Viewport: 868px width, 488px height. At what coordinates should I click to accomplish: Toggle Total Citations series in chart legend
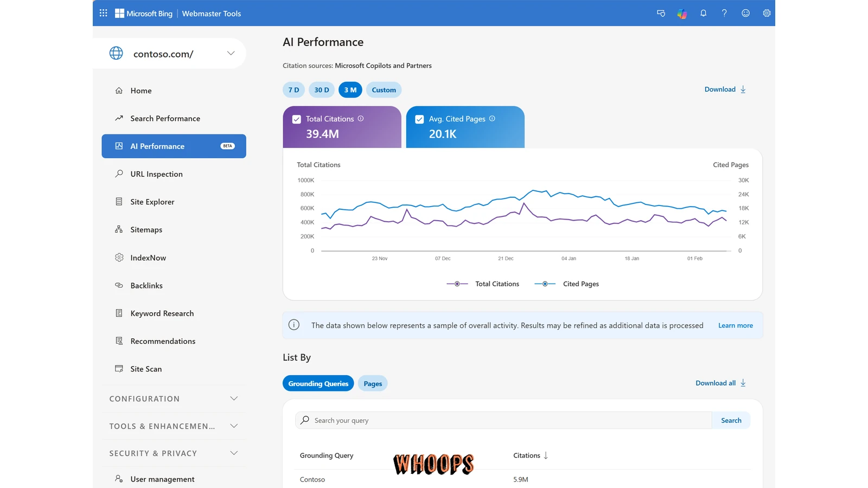click(483, 284)
